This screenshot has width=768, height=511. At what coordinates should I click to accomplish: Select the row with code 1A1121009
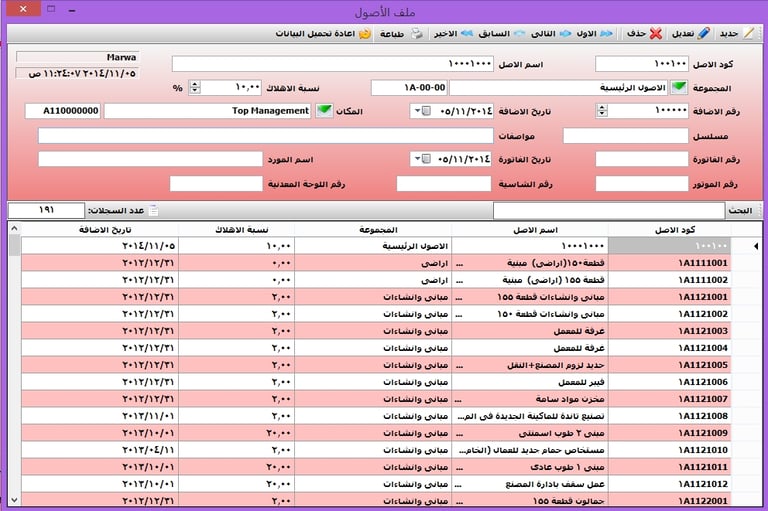(376, 433)
